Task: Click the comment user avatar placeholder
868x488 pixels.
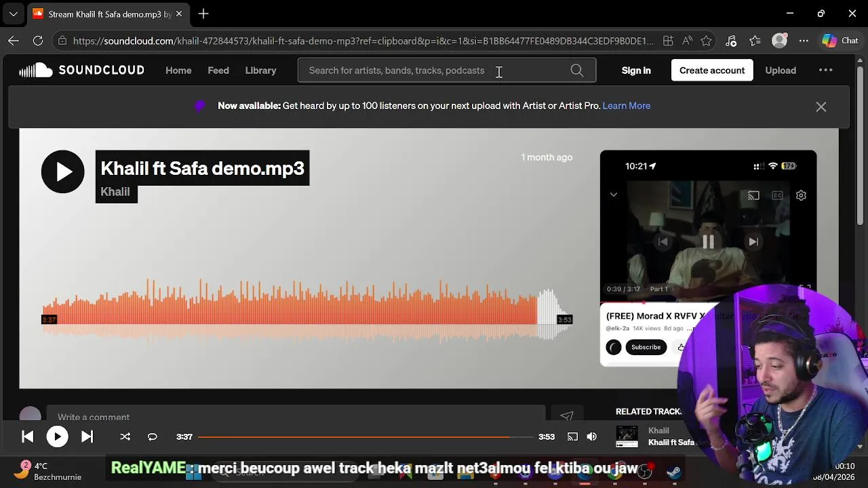Action: (x=30, y=415)
